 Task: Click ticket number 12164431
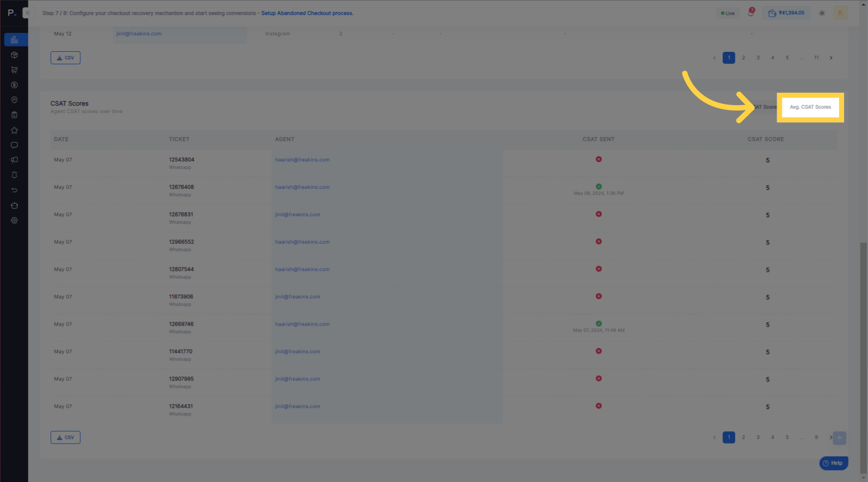(x=181, y=407)
